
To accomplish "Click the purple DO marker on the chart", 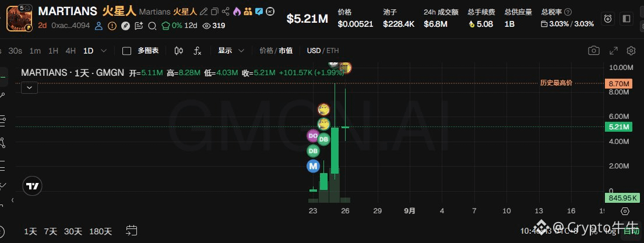I will tap(313, 135).
